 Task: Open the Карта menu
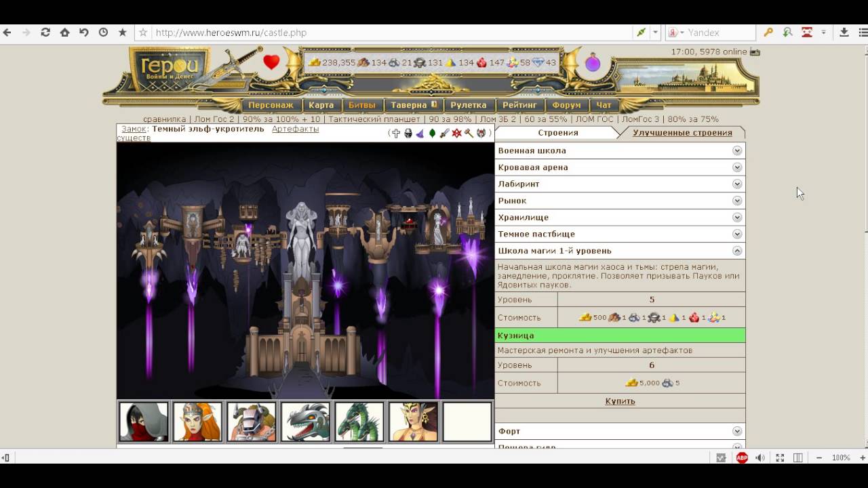(321, 105)
